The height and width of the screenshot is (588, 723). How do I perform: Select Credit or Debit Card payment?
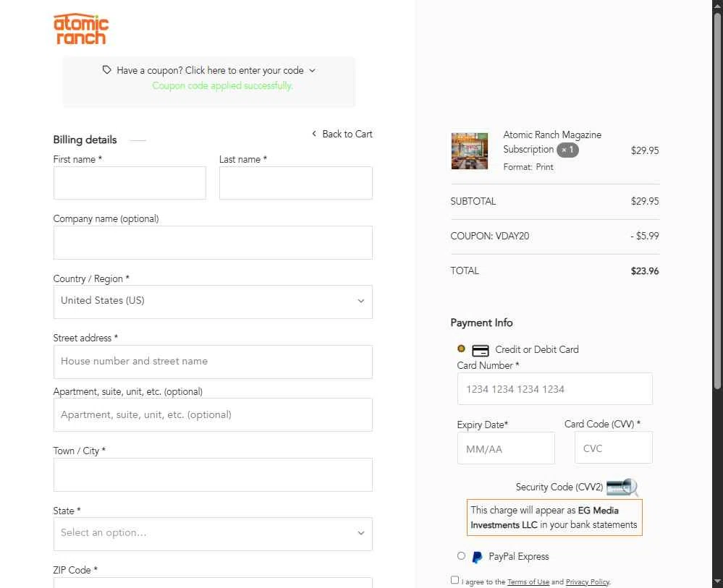coord(461,349)
